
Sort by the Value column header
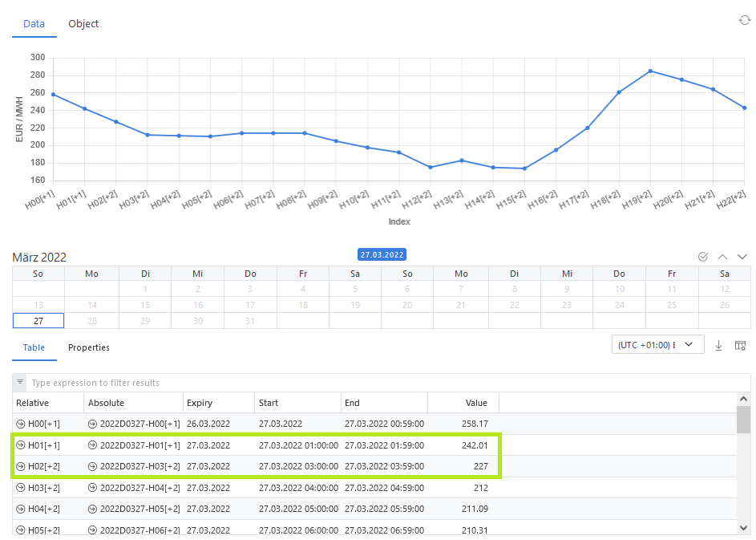476,403
